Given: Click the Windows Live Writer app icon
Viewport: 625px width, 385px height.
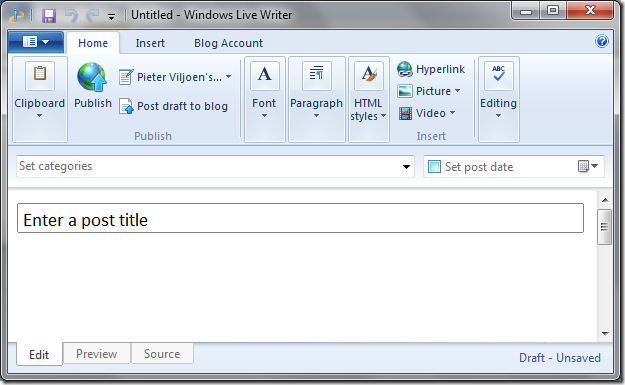Looking at the screenshot, I should click(16, 16).
